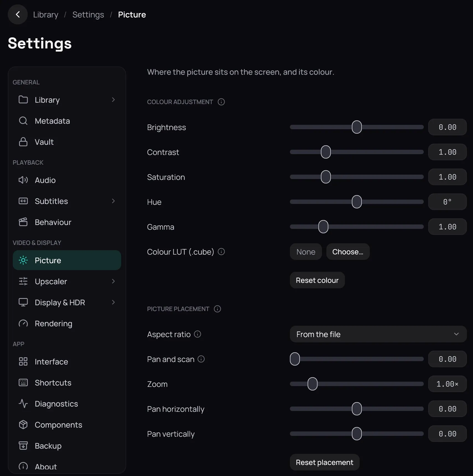Click the Aspect ratio info icon
The height and width of the screenshot is (476, 473).
pos(197,334)
